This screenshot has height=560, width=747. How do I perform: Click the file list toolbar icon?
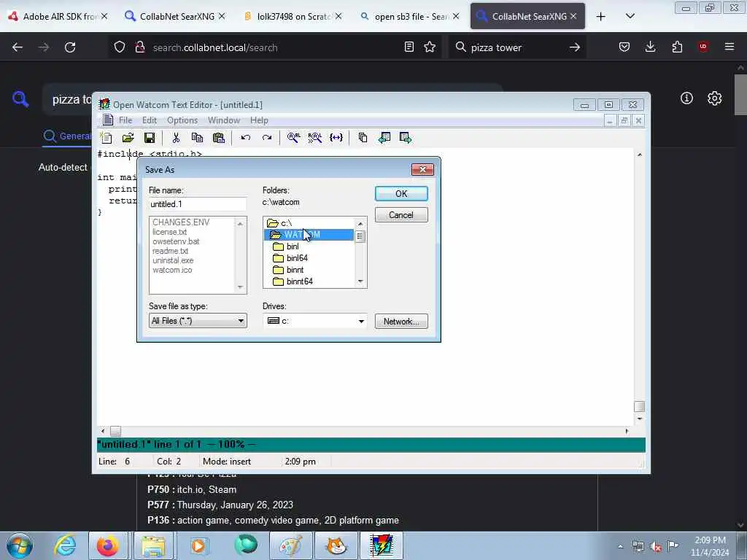click(x=363, y=138)
